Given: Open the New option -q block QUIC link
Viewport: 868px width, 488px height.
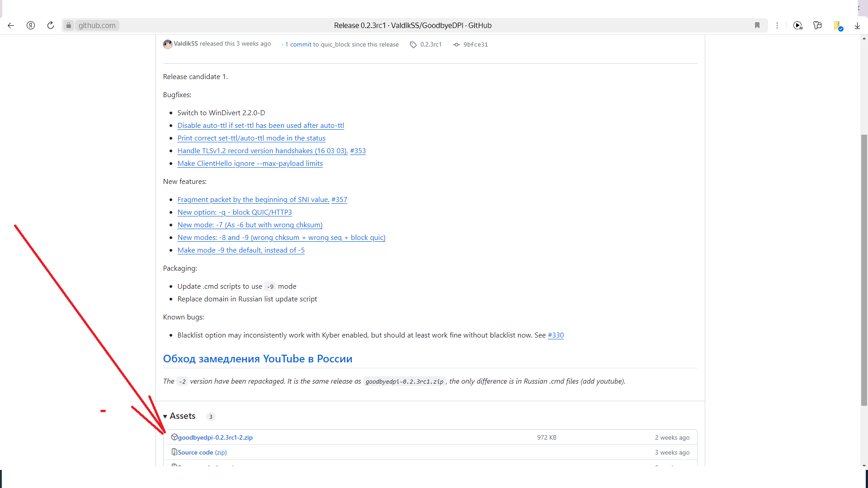Looking at the screenshot, I should tap(234, 212).
